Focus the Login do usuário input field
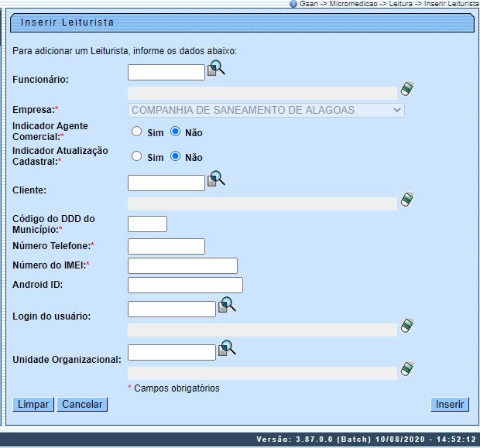This screenshot has width=480, height=448. (x=172, y=309)
